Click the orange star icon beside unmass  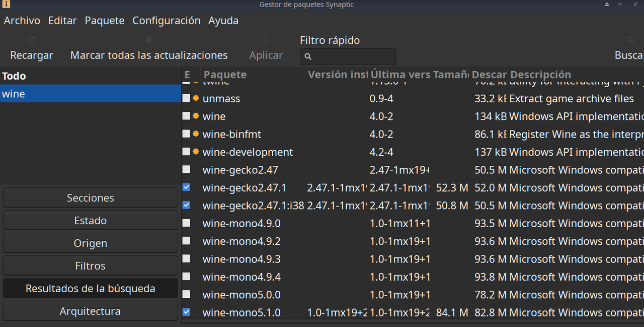tap(196, 98)
